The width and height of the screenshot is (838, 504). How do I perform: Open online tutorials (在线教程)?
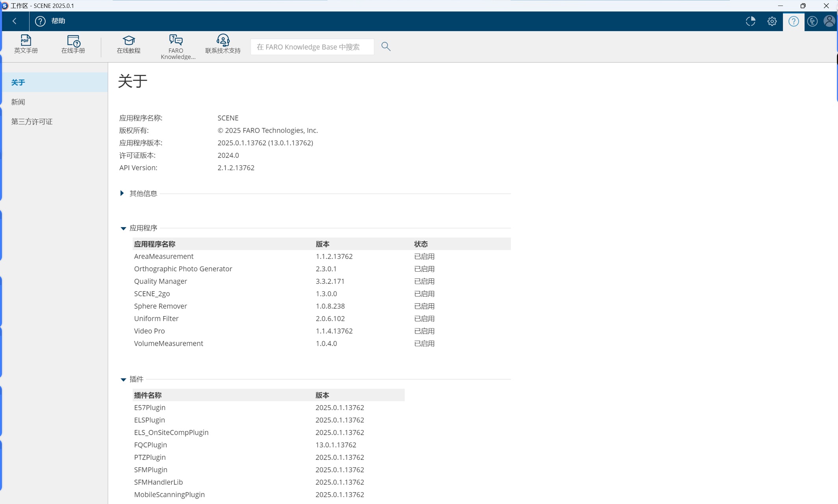pos(128,44)
